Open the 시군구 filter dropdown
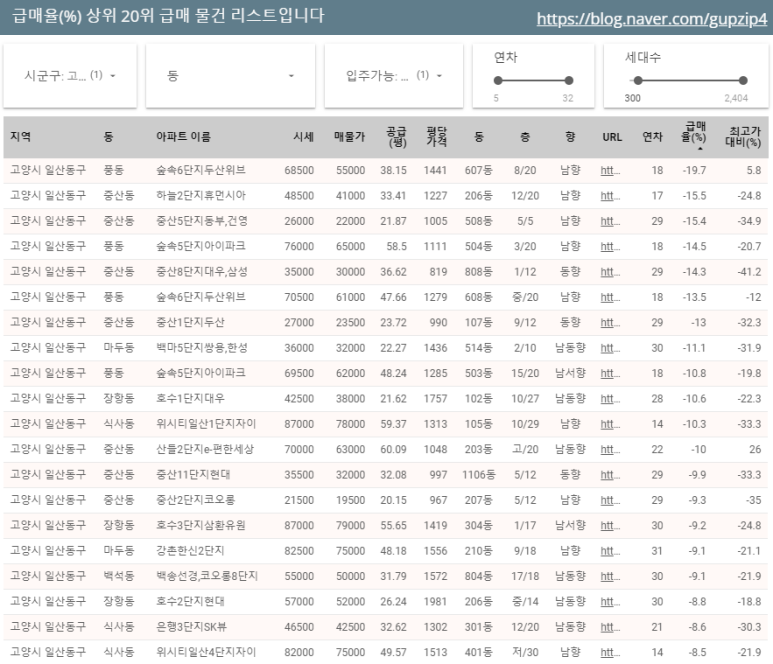This screenshot has height=664, width=773. (x=70, y=75)
